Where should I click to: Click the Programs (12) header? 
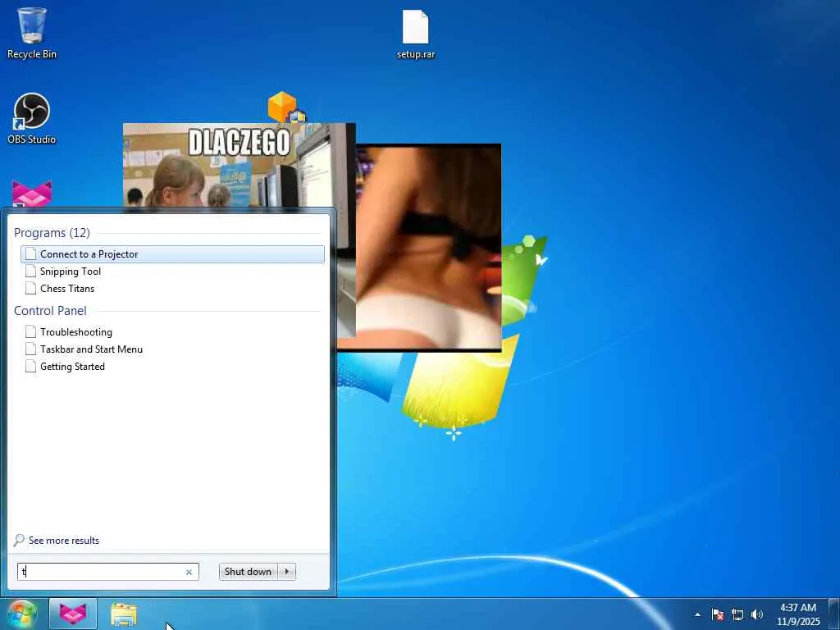pos(52,232)
